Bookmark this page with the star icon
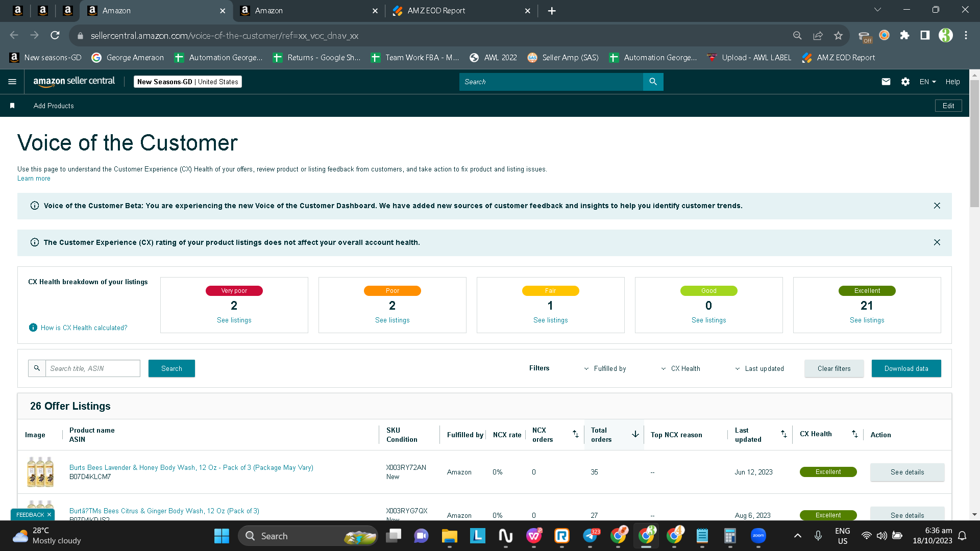980x551 pixels. (x=838, y=35)
